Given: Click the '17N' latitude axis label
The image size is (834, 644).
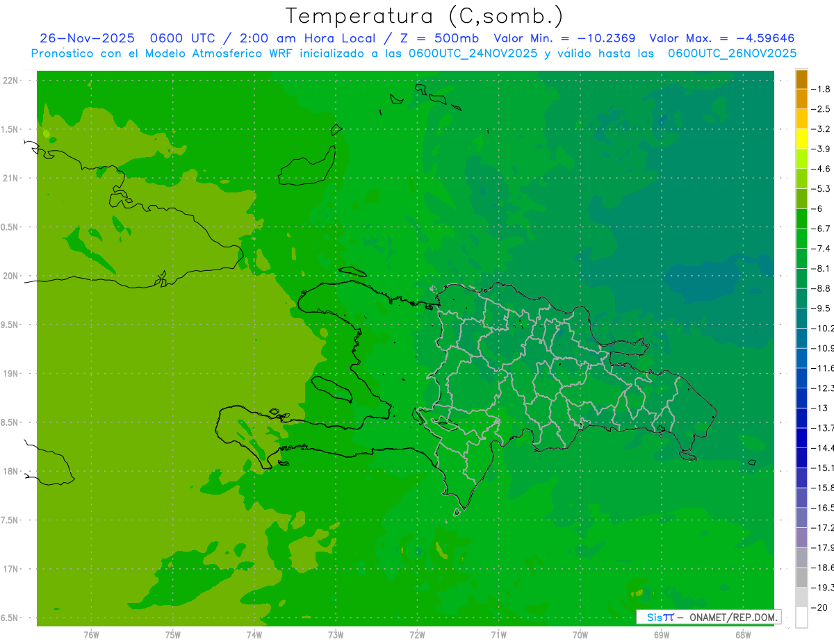Looking at the screenshot, I should (10, 569).
